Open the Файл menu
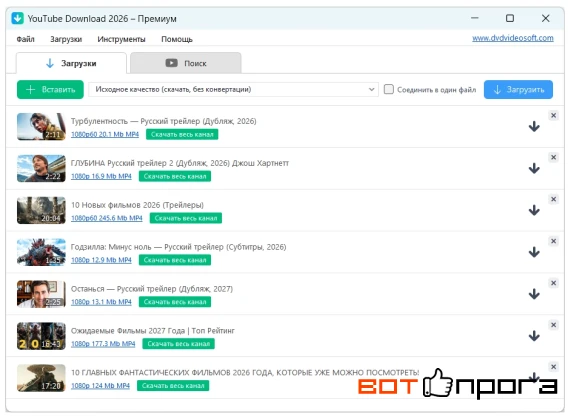 click(25, 39)
